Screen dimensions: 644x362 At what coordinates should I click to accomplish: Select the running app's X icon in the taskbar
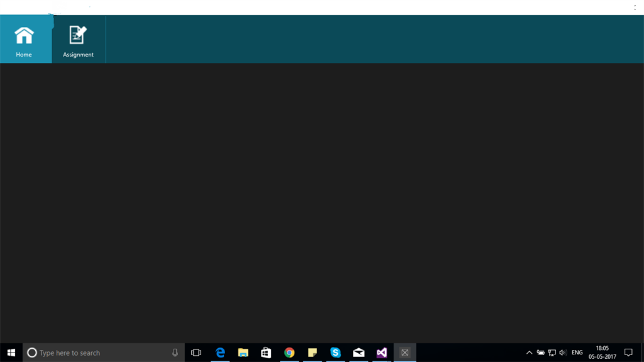(405, 353)
